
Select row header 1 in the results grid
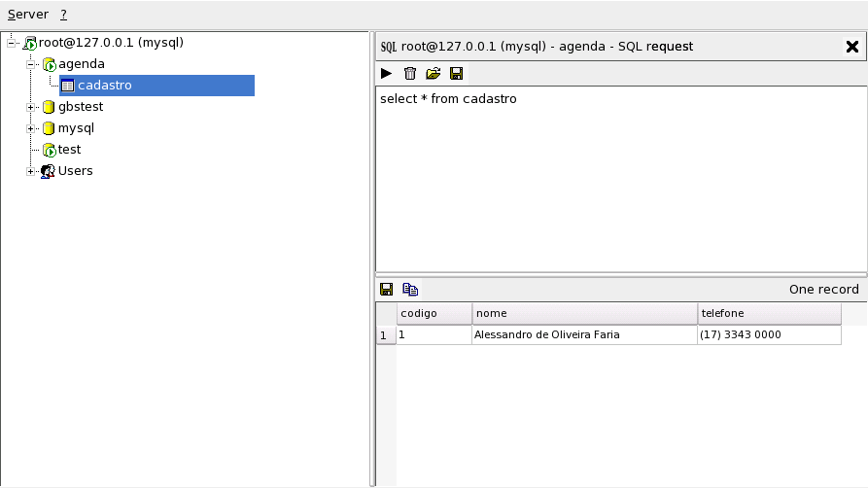click(x=386, y=335)
